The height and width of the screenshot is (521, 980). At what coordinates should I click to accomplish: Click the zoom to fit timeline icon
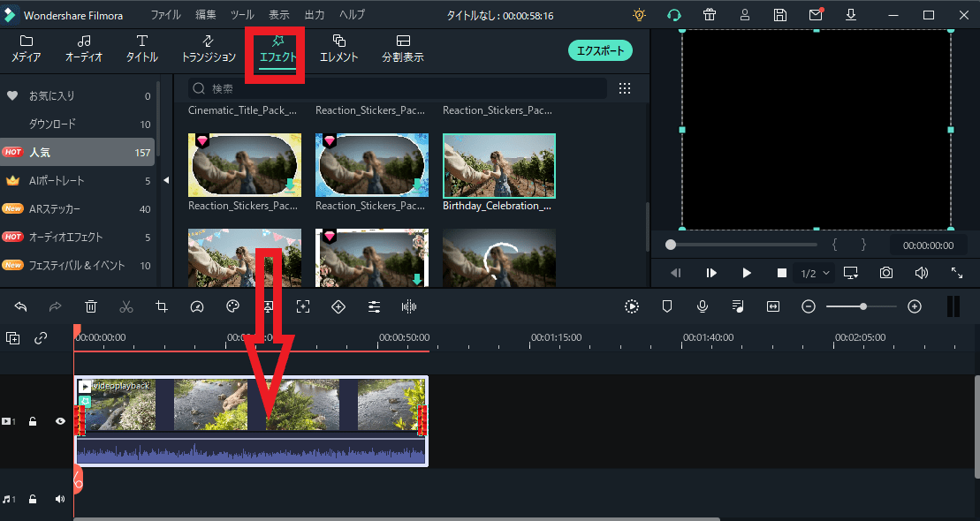(773, 306)
